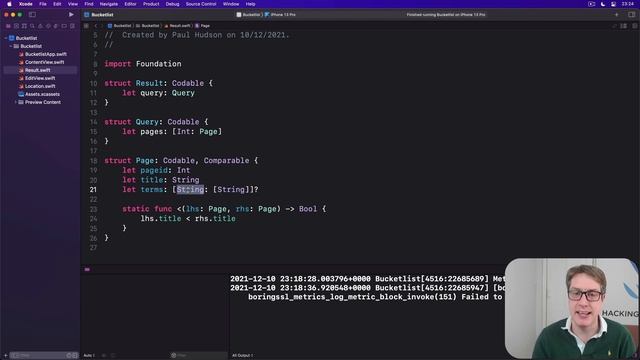Click the add file plus button

[5, 356]
